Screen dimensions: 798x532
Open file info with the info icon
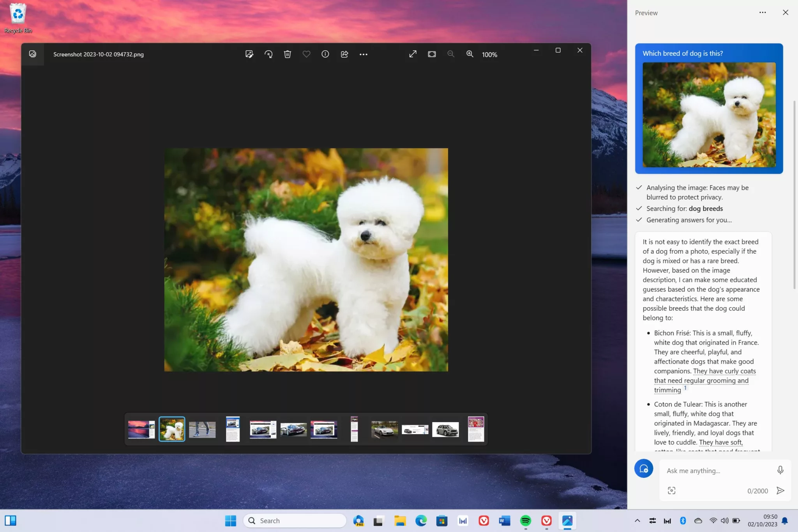pos(325,54)
